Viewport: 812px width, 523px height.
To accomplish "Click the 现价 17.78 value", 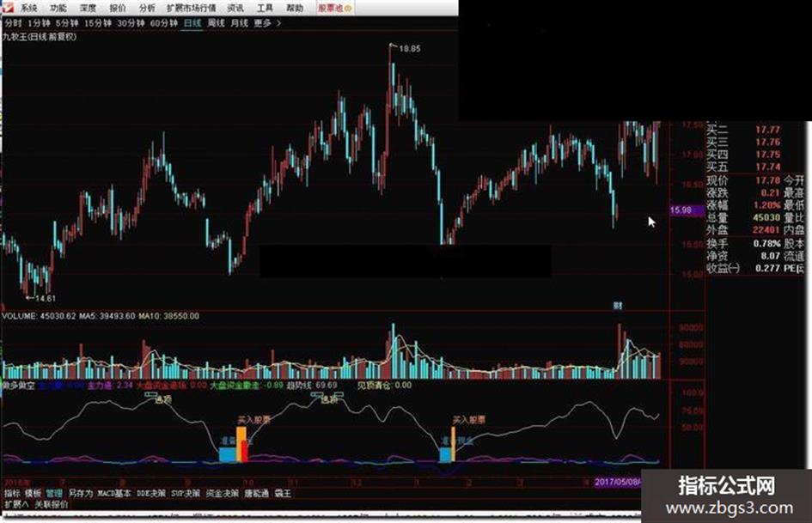I will (767, 180).
